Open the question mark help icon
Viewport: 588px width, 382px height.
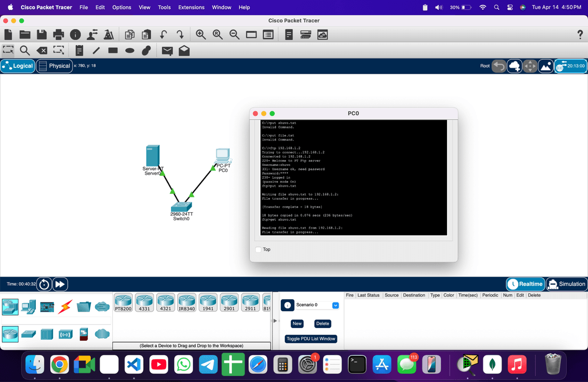(x=580, y=35)
